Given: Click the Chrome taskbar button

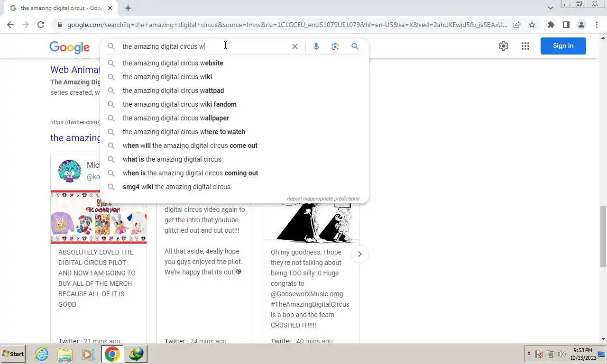Looking at the screenshot, I should point(112,354).
